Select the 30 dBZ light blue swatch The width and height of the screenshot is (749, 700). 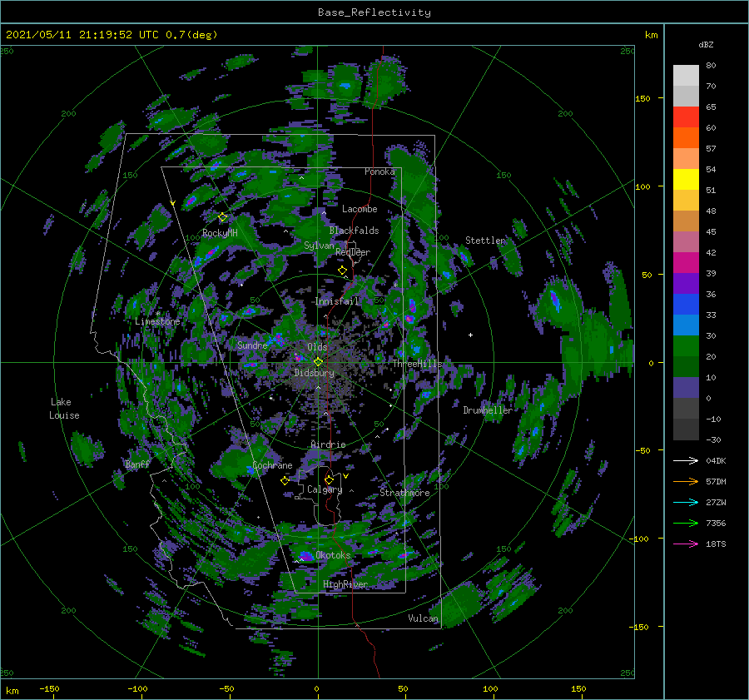[686, 325]
